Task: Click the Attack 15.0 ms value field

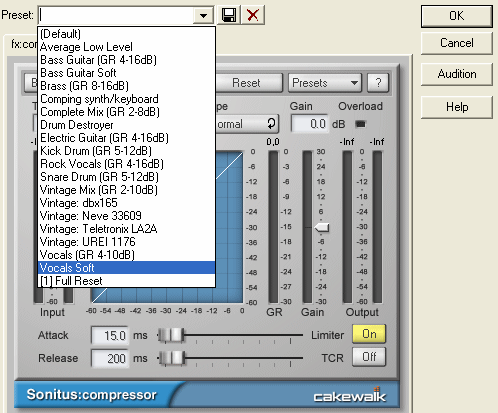Action: point(110,335)
